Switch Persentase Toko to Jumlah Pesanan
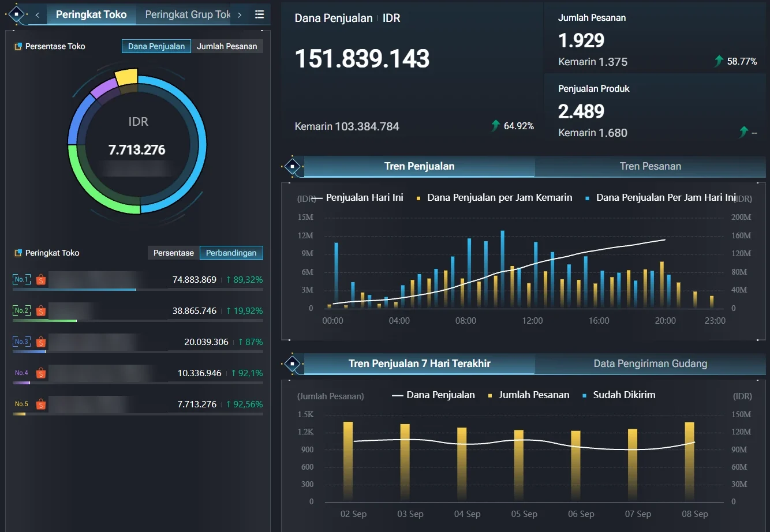Screen dimensions: 770x532 click(x=227, y=46)
